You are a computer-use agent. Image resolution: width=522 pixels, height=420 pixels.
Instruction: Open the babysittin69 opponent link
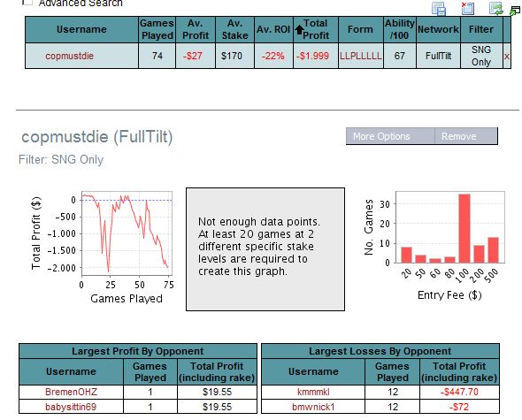[x=71, y=407]
